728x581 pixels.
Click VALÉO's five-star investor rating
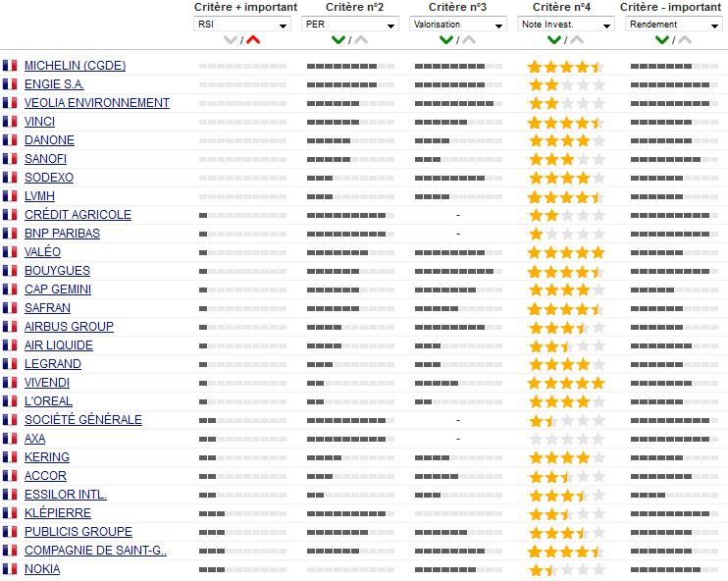566,252
